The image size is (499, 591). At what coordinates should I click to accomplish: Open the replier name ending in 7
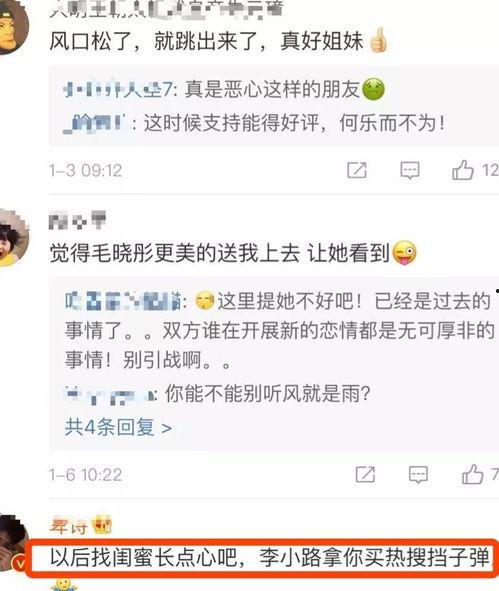pos(118,90)
